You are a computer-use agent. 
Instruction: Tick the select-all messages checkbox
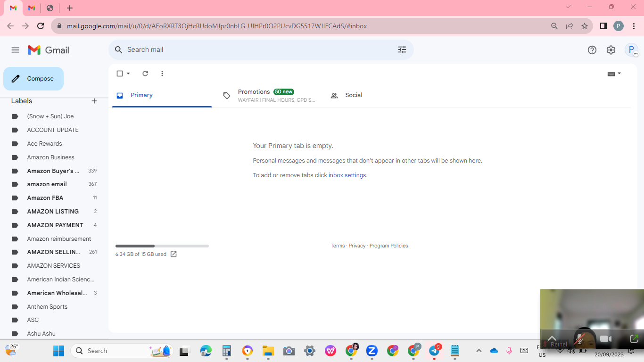pyautogui.click(x=120, y=74)
